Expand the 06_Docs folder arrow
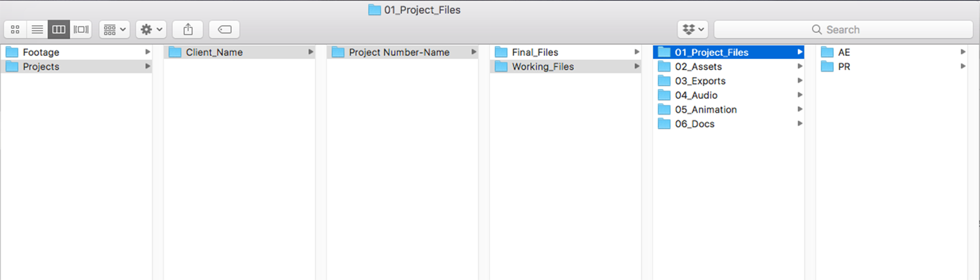 click(x=800, y=124)
